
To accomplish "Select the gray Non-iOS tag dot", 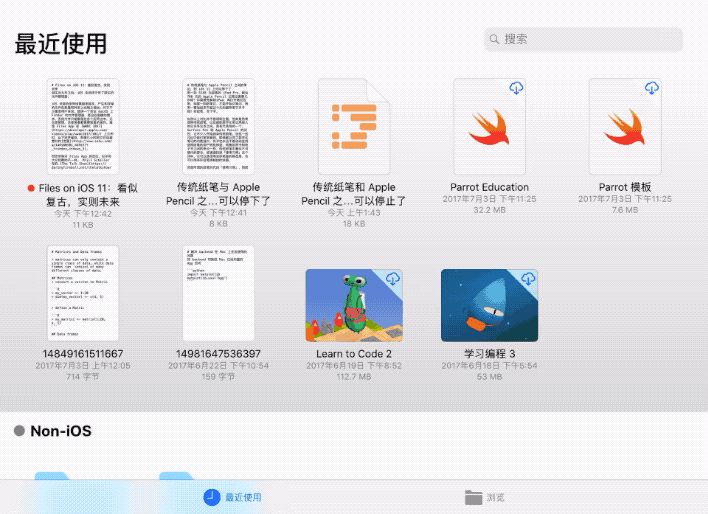I will pyautogui.click(x=19, y=430).
